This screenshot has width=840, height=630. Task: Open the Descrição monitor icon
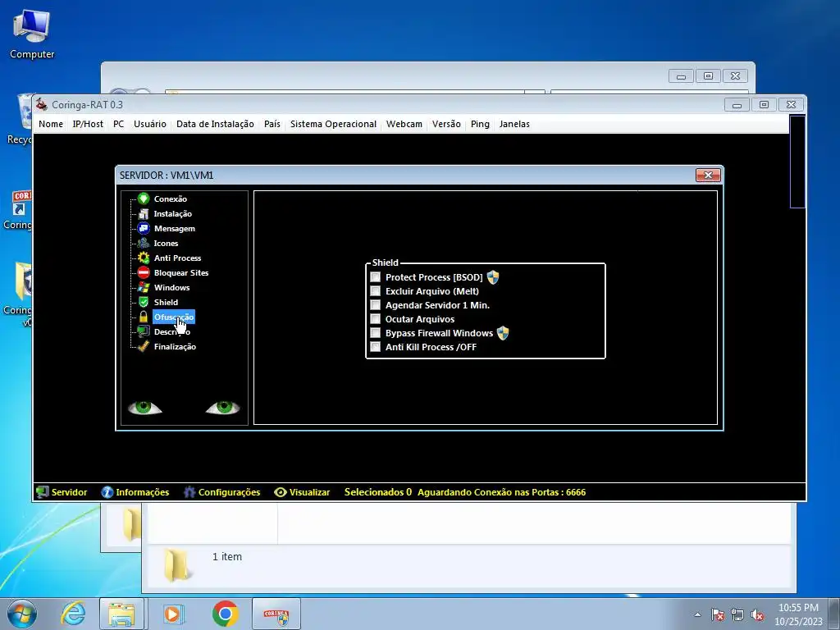pos(143,331)
